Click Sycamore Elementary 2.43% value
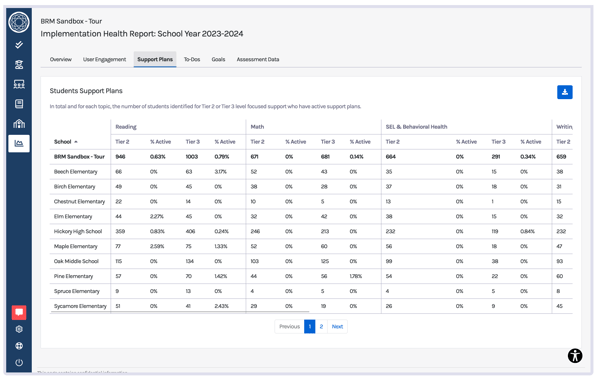The width and height of the screenshot is (600, 379). [222, 306]
